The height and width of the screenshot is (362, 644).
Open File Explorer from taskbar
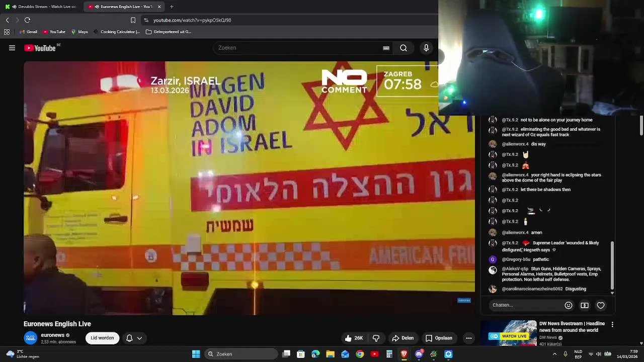(330, 354)
